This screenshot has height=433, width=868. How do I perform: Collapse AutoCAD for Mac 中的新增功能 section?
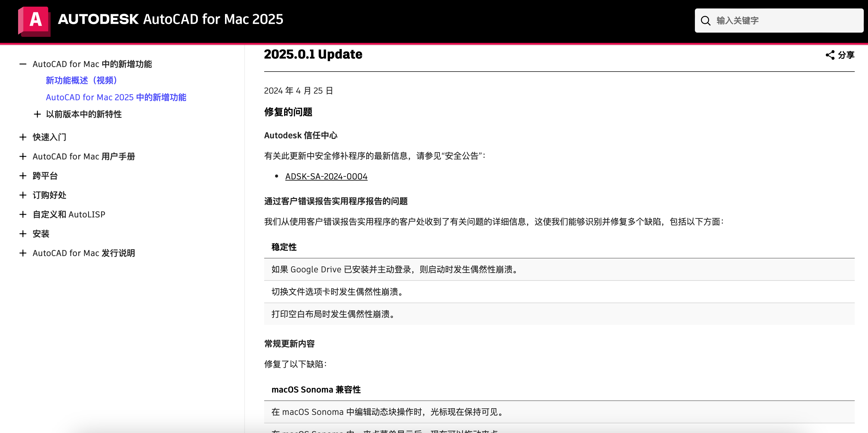(23, 64)
